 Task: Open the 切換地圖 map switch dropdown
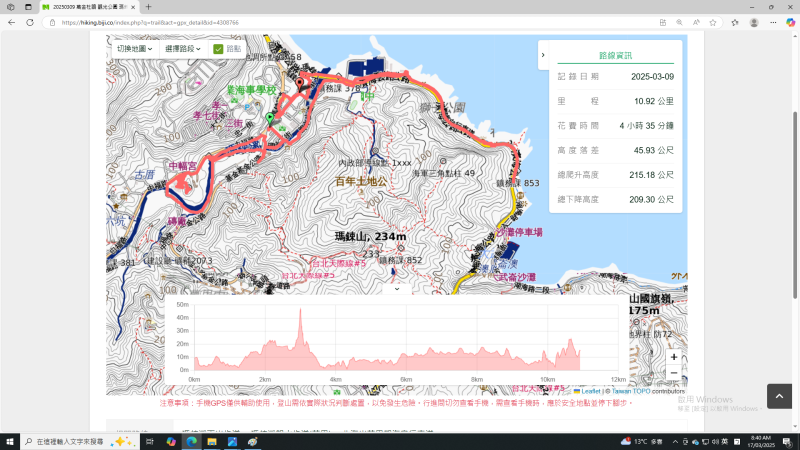tap(134, 48)
